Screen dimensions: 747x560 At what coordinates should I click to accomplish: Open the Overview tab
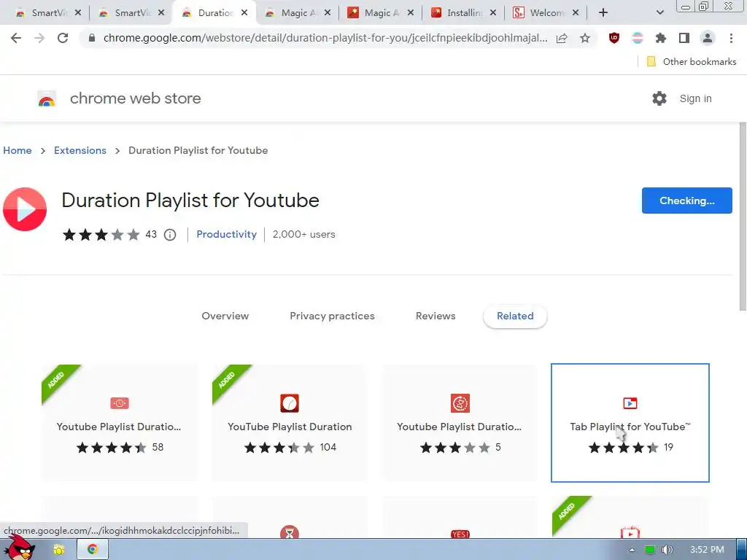(x=225, y=316)
